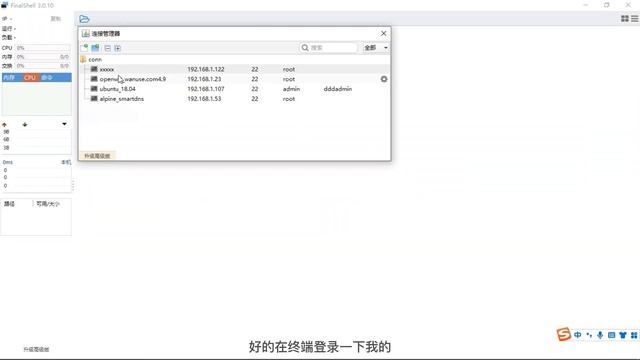Open the 全部 filter dropdown

point(376,48)
